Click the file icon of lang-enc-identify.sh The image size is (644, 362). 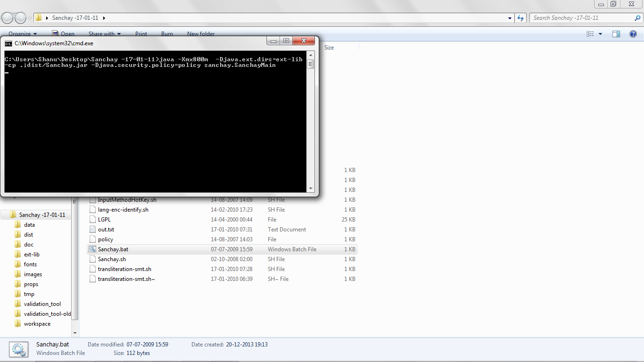click(93, 210)
